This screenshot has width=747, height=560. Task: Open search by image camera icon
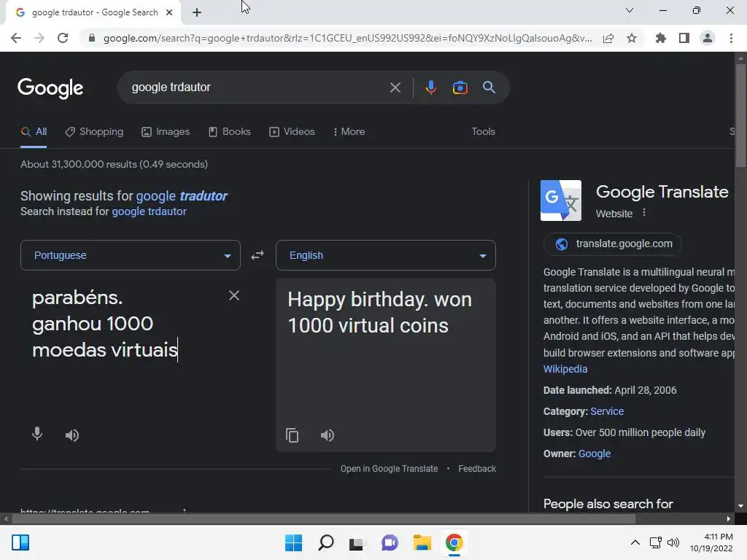point(460,87)
